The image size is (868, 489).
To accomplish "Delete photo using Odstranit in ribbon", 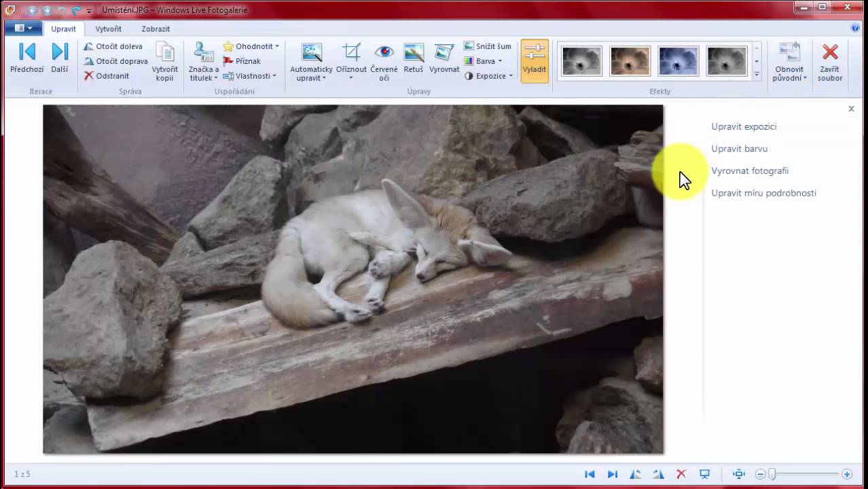I will pos(107,76).
